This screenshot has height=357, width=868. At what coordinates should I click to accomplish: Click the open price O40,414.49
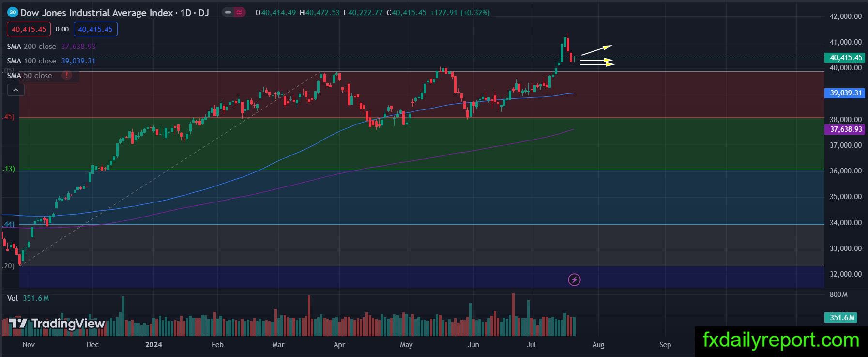[x=275, y=13]
